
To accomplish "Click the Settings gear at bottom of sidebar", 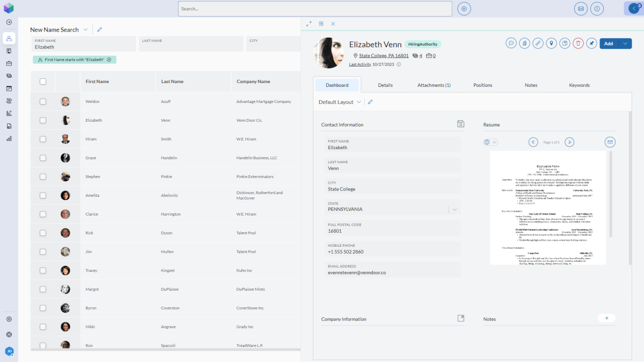I will pyautogui.click(x=9, y=319).
